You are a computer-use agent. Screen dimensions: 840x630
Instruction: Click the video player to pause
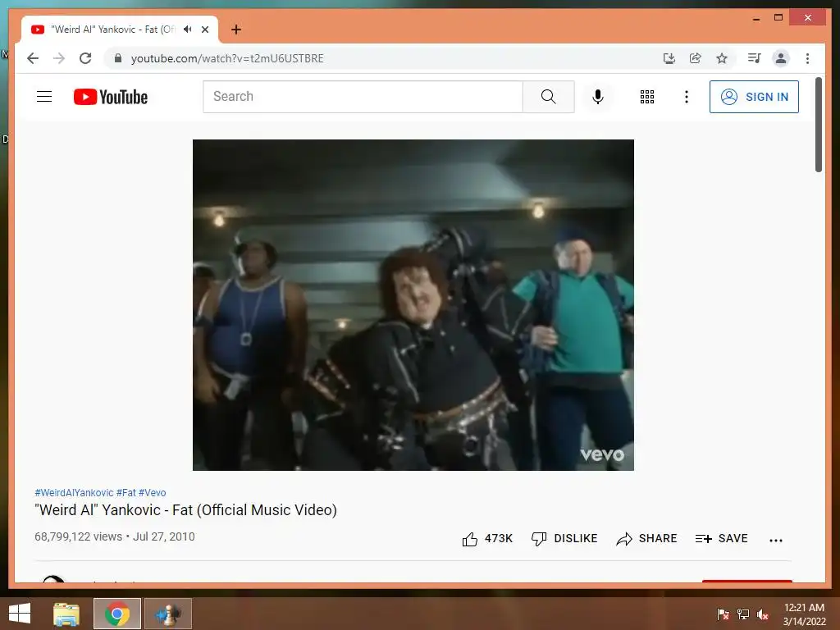click(413, 305)
